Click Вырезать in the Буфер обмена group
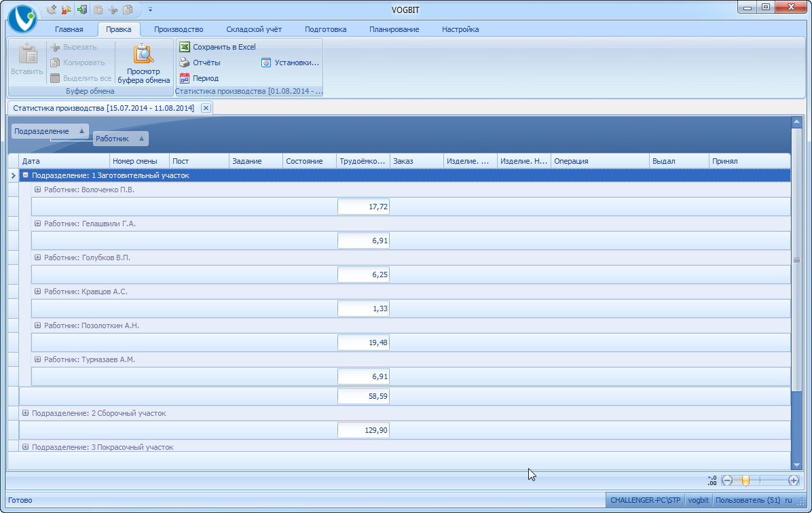This screenshot has height=513, width=812. click(73, 47)
